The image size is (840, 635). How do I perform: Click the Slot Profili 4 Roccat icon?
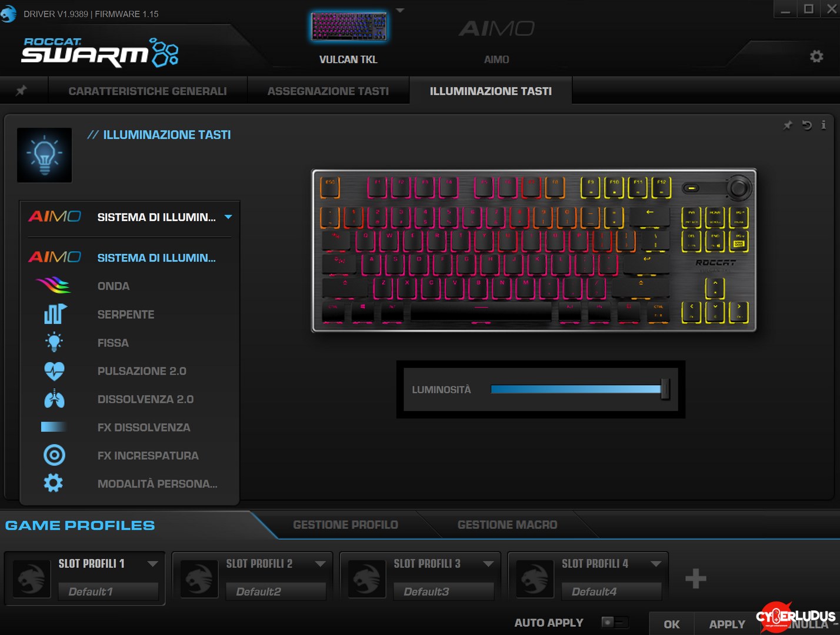coord(535,579)
